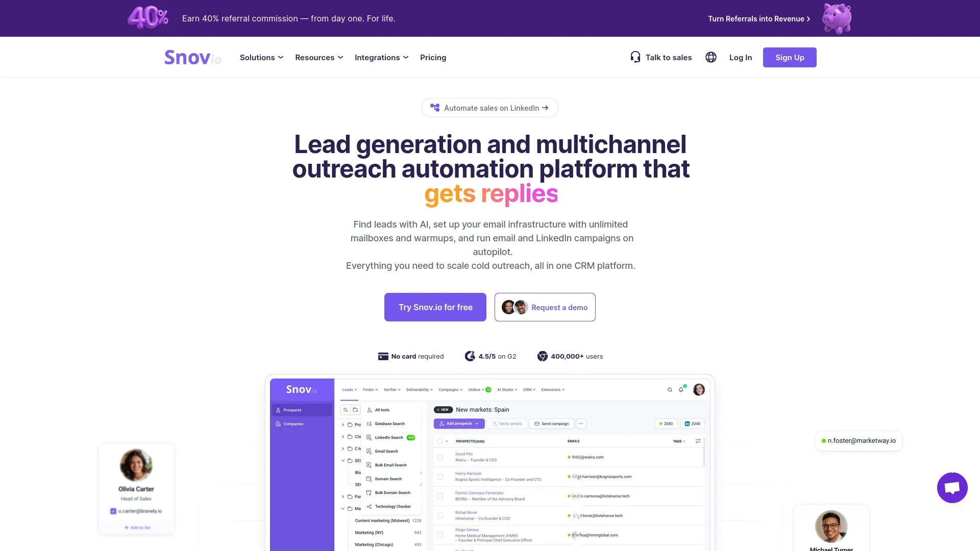
Task: Click the G2 logo beside 4.5/5 rating
Action: click(x=470, y=356)
